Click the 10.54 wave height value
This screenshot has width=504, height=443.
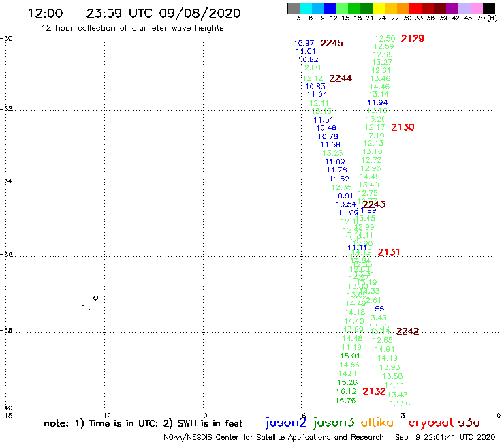click(346, 204)
